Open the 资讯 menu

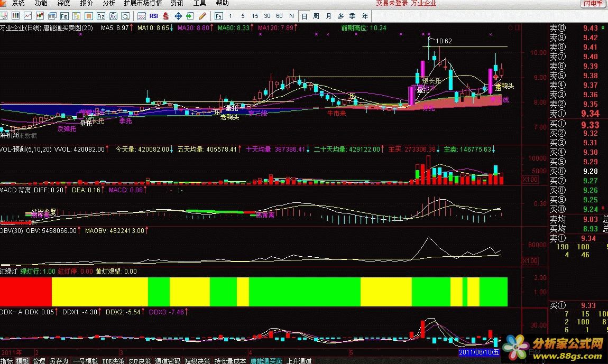coord(177,3)
